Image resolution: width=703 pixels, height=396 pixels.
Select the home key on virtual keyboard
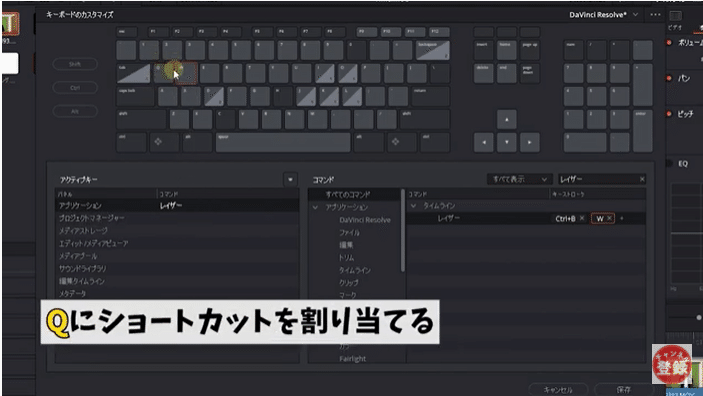click(x=507, y=50)
